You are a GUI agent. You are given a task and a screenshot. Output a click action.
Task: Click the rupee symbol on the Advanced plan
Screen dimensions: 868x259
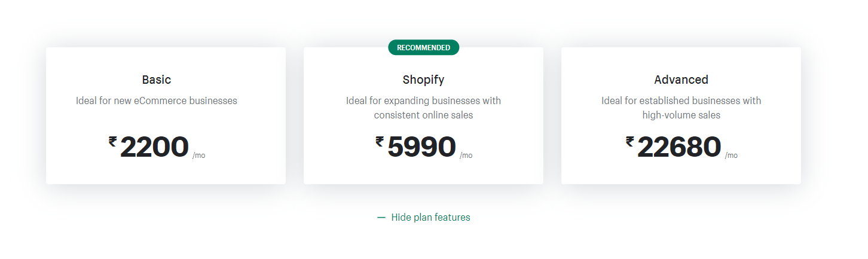(x=630, y=141)
